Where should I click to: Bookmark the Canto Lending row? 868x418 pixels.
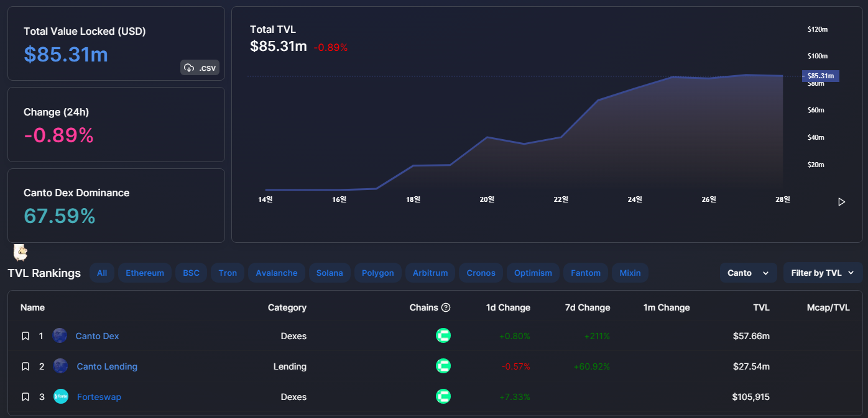coord(25,366)
